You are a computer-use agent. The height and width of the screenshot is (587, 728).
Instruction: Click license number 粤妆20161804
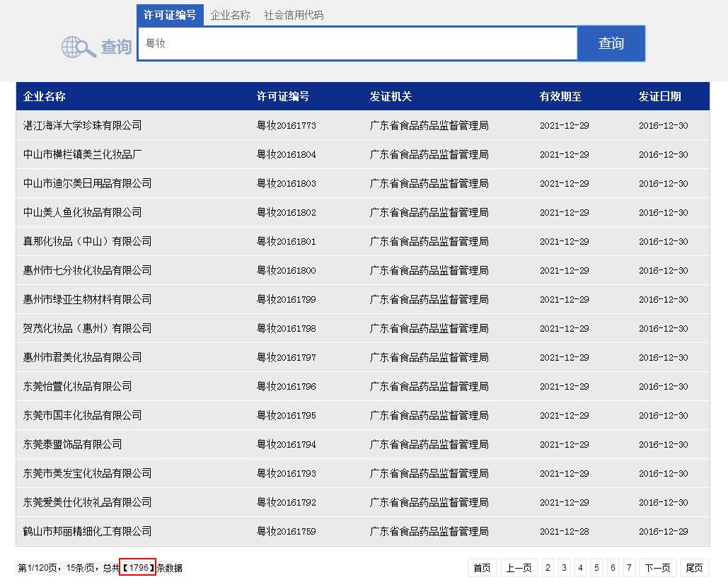click(x=287, y=154)
